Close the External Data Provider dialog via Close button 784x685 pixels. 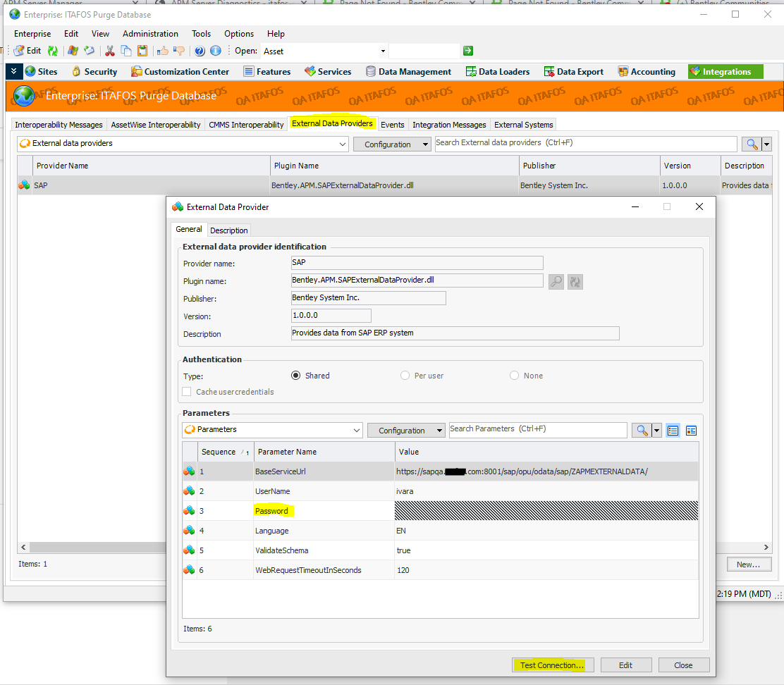[683, 665]
